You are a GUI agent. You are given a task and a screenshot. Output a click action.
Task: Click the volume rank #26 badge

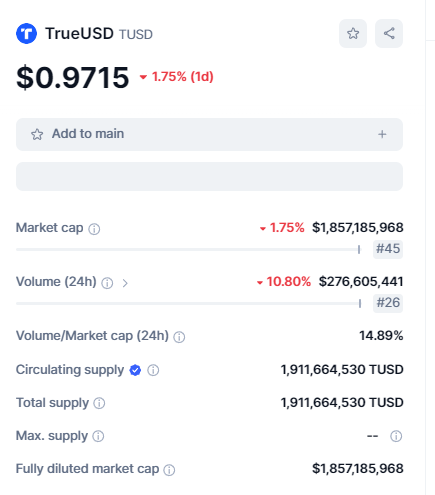click(388, 303)
